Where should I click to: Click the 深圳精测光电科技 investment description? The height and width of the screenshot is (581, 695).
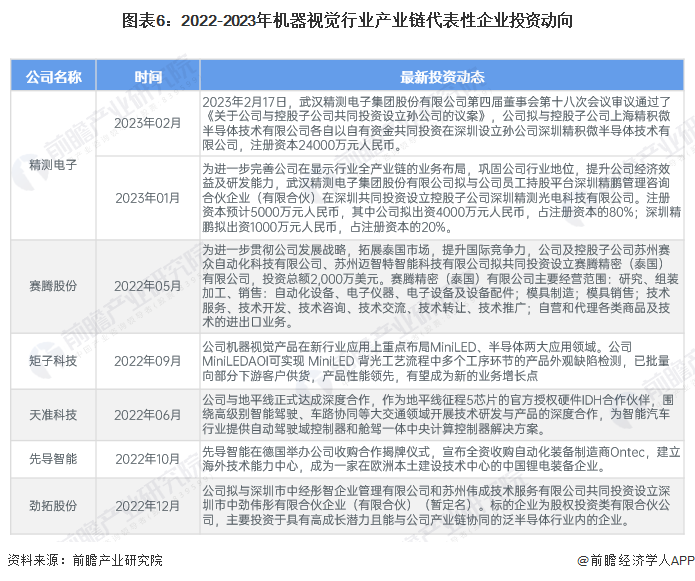(441, 198)
